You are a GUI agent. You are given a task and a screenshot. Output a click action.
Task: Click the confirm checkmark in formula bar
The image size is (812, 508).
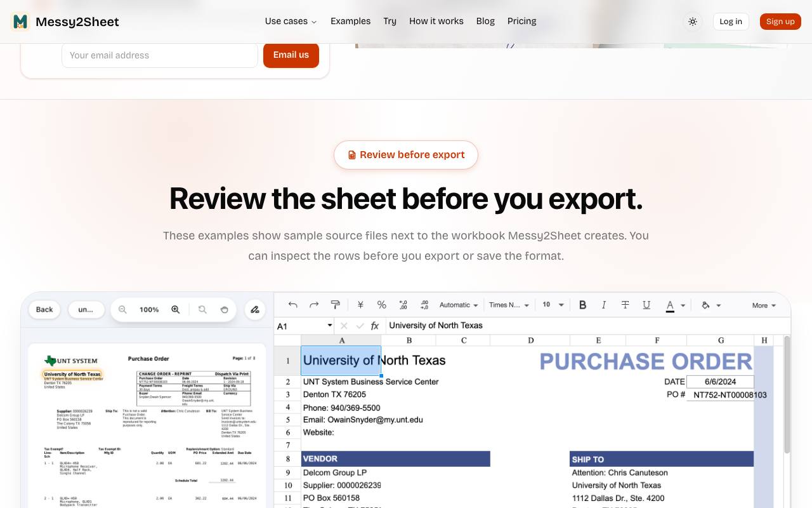[x=360, y=326]
